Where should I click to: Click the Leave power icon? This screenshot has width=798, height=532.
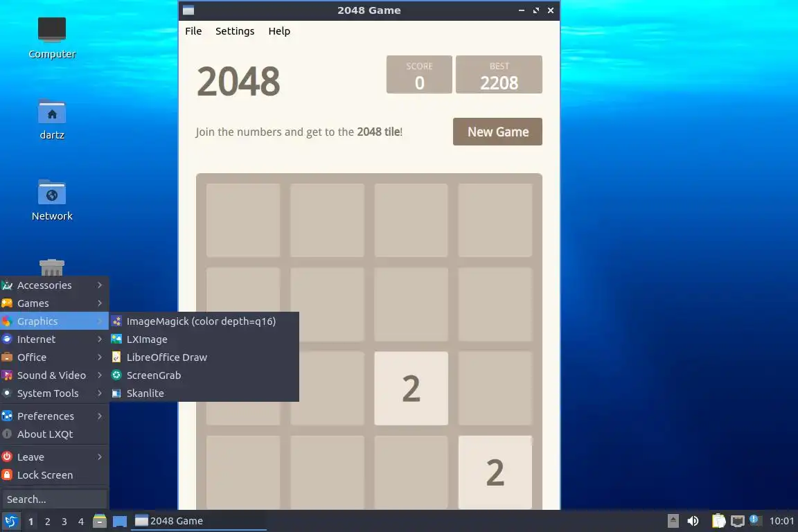(7, 457)
